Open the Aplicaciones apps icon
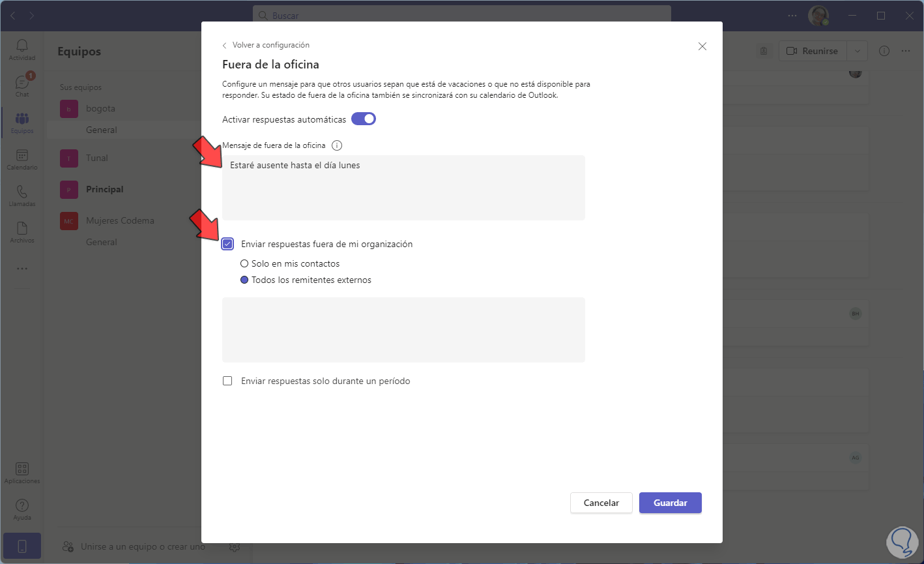Viewport: 924px width, 564px height. (22, 473)
